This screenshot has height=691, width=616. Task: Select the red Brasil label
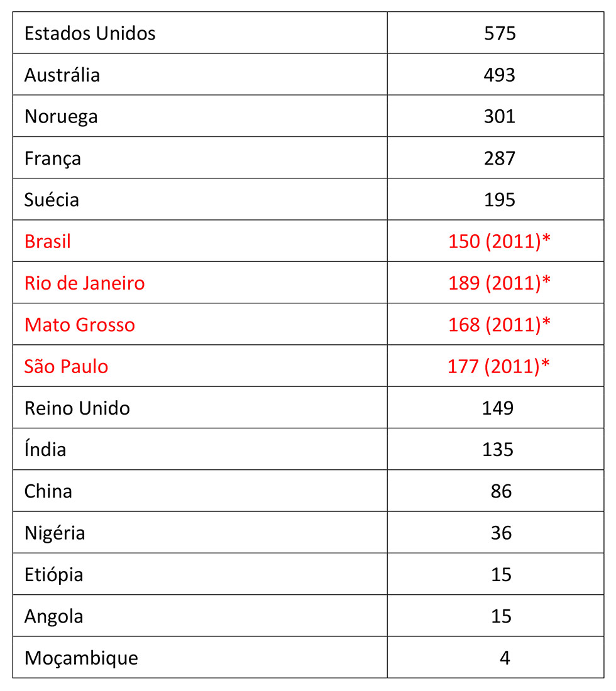click(48, 241)
